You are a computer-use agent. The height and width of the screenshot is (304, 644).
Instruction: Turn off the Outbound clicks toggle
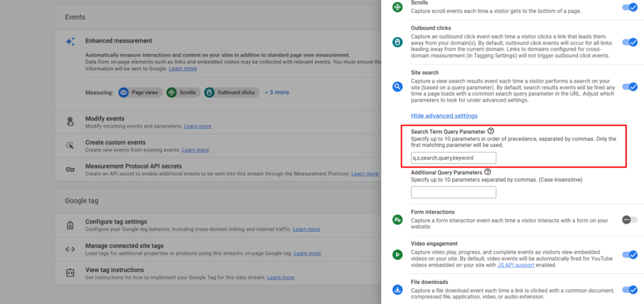click(630, 42)
